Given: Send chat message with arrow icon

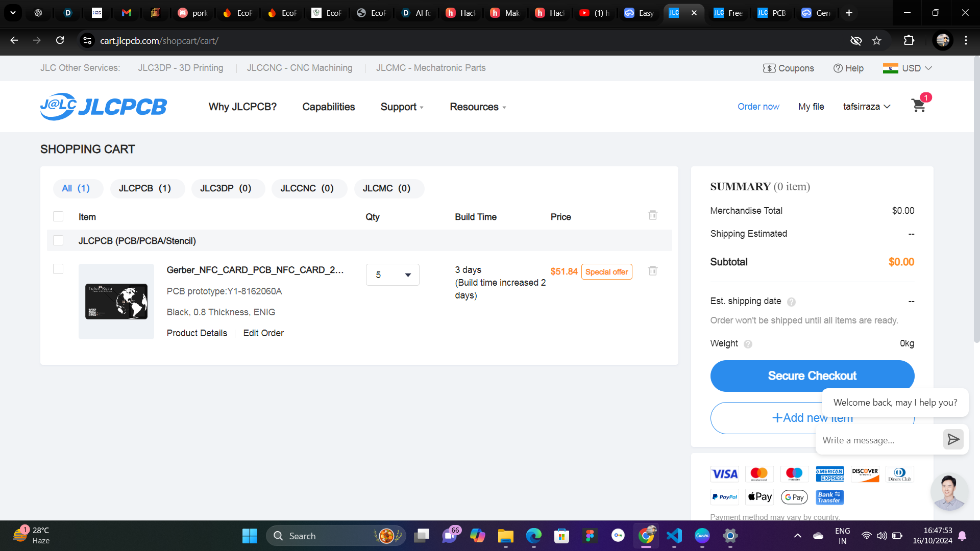Looking at the screenshot, I should (x=953, y=439).
